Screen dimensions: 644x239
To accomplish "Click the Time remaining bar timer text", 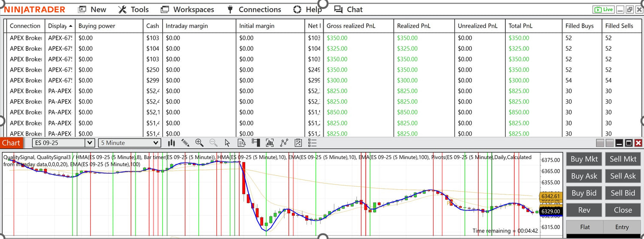I will pyautogui.click(x=505, y=231).
